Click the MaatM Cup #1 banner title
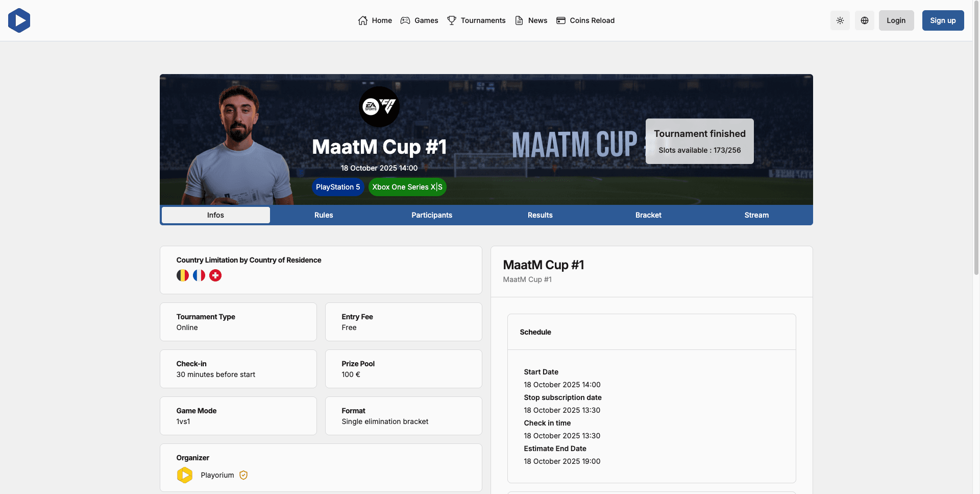The width and height of the screenshot is (980, 494). pos(379,147)
